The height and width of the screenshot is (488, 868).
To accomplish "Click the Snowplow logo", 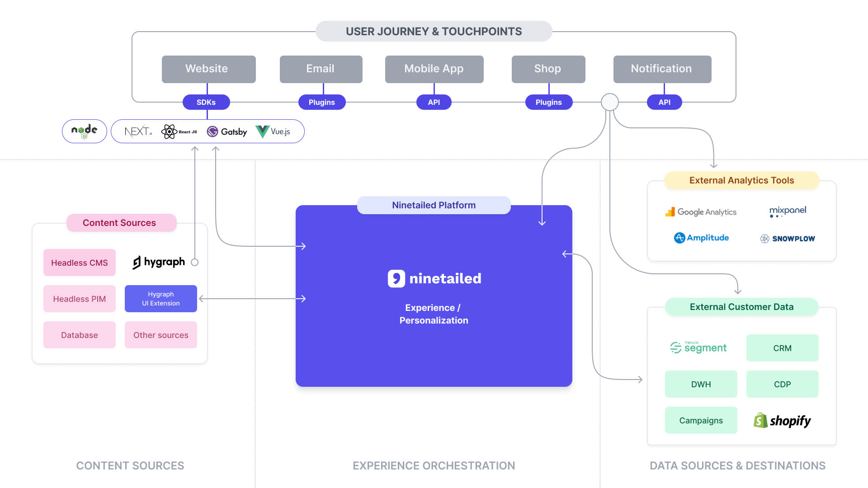I will point(788,239).
